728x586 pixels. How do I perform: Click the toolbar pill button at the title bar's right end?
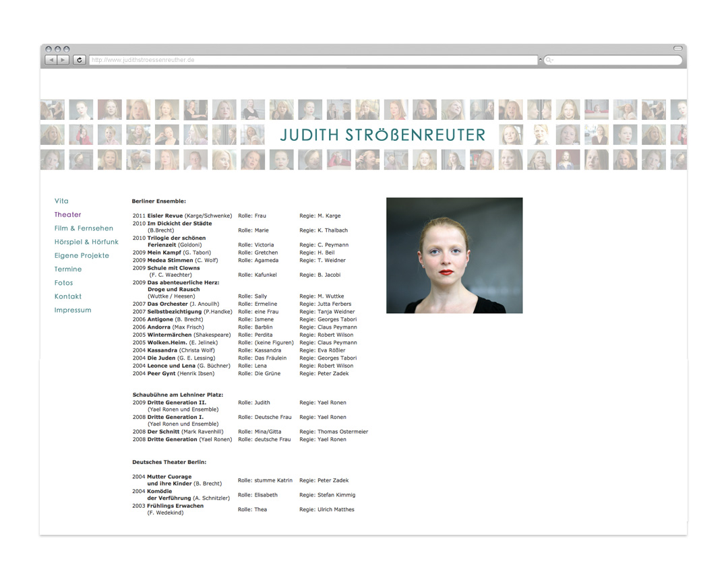pyautogui.click(x=677, y=48)
